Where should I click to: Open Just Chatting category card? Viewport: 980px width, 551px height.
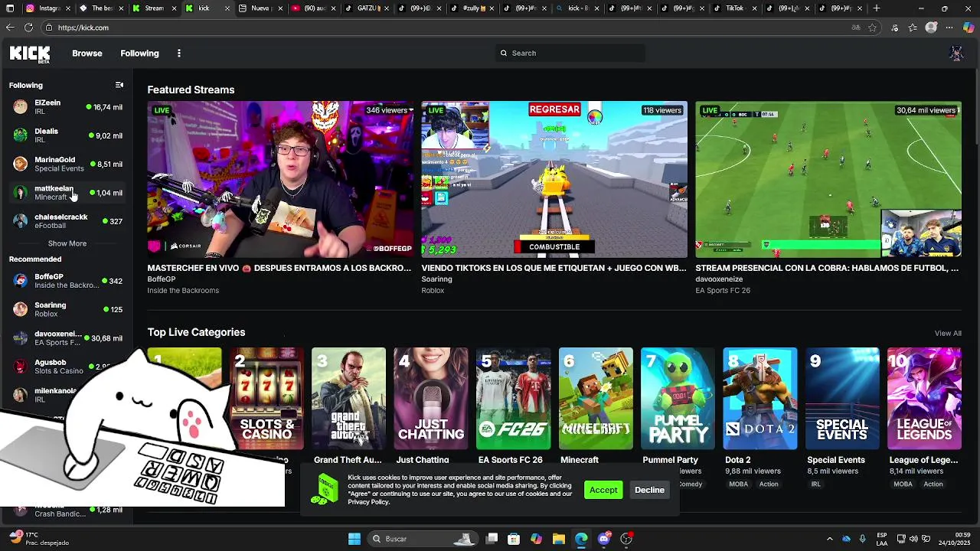pos(431,399)
